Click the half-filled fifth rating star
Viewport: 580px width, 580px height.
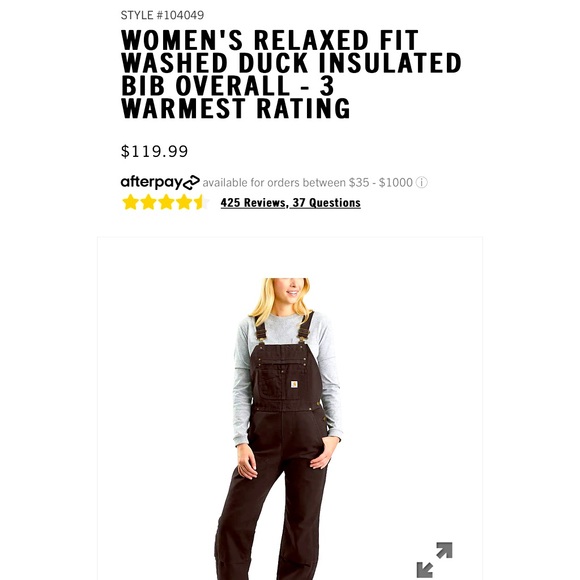(201, 202)
